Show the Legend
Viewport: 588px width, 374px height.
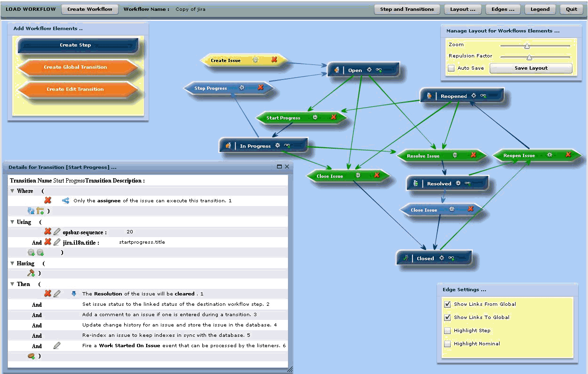(x=540, y=9)
